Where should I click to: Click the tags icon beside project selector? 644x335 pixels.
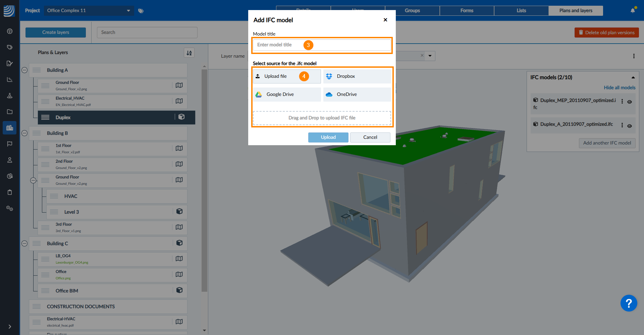click(x=141, y=11)
